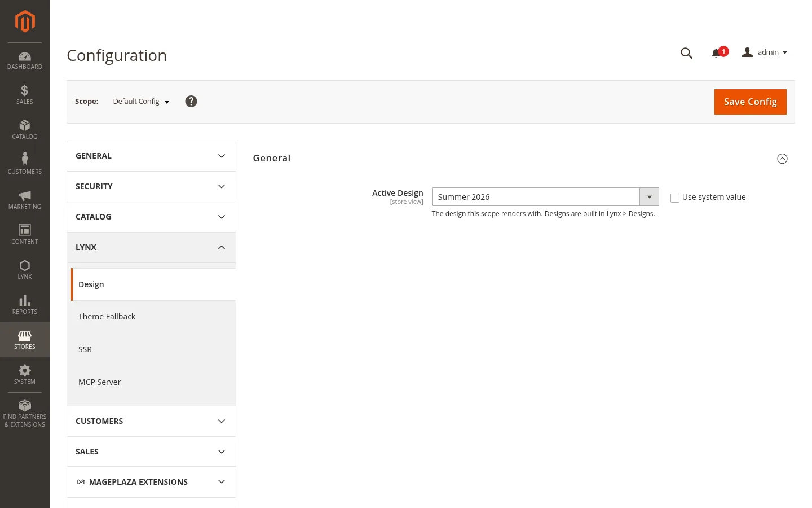Click the Configuration page title
This screenshot has width=812, height=508.
click(117, 55)
